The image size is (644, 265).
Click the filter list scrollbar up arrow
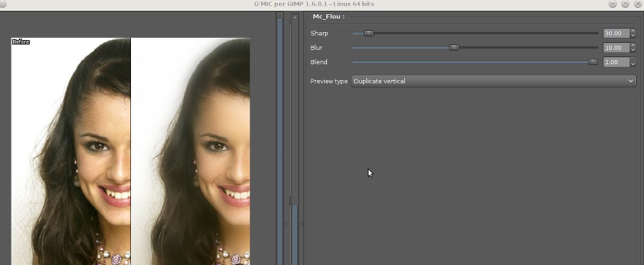[x=295, y=18]
